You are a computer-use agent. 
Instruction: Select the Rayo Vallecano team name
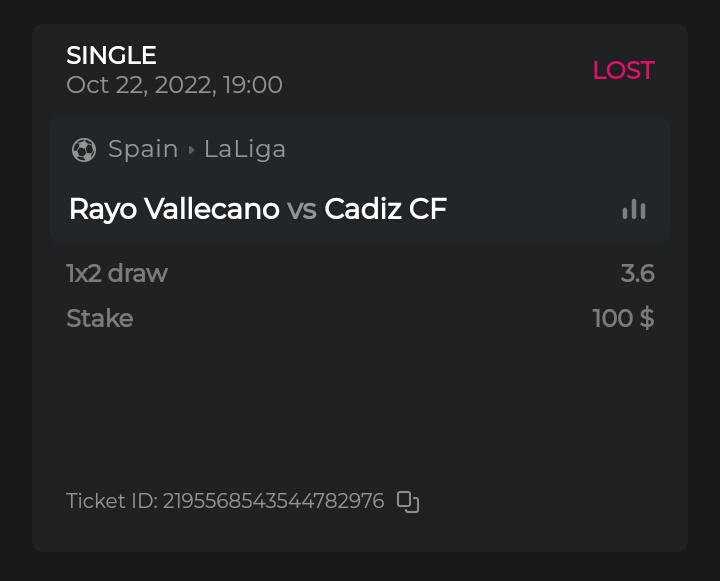(x=174, y=209)
